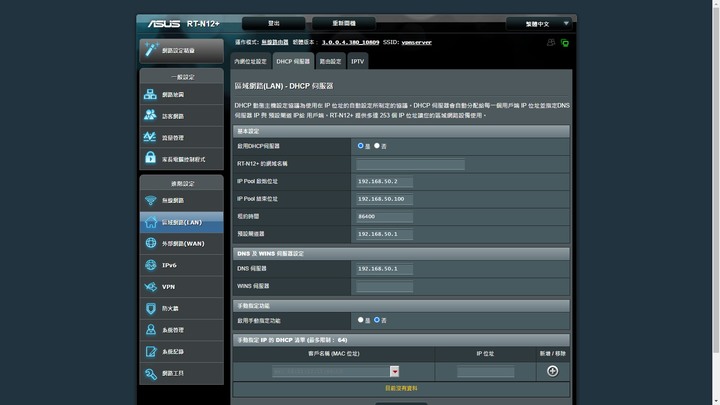The image size is (720, 405).
Task: Click the DNS 伺服器 field 192.168.50.1
Action: click(x=384, y=269)
